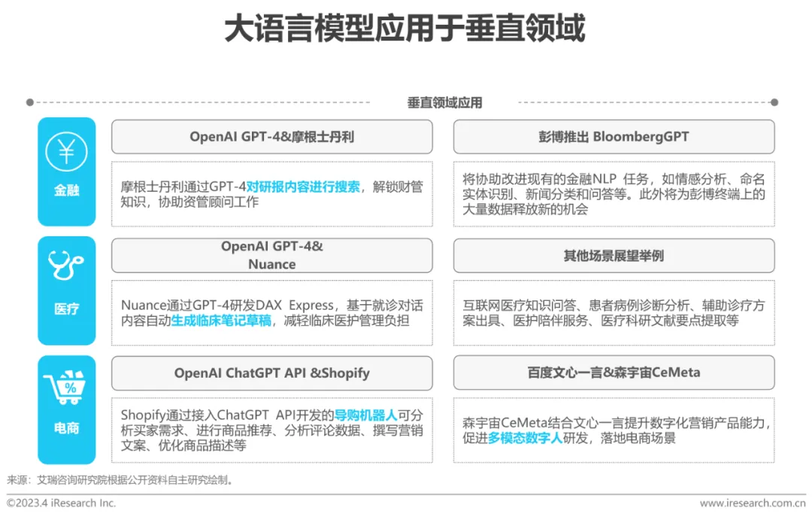Click the stethoscope icon for 医疗
Screen dimensions: 812x520
65,265
